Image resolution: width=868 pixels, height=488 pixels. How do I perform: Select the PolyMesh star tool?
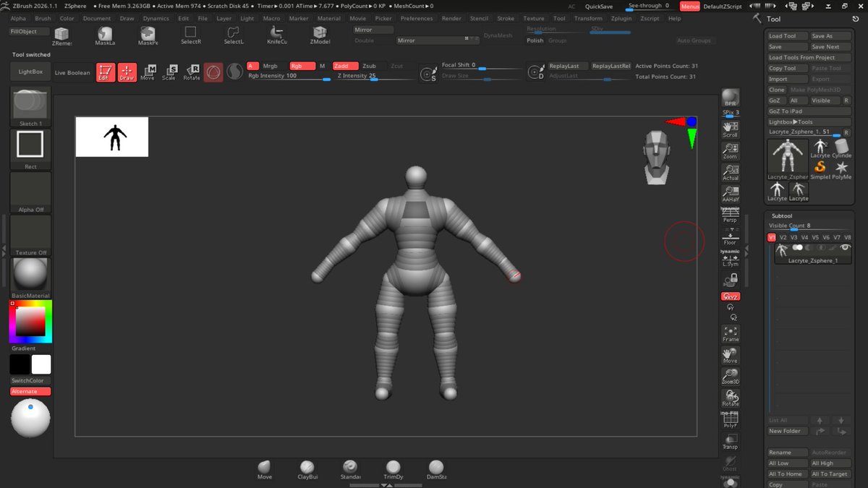pyautogui.click(x=842, y=168)
